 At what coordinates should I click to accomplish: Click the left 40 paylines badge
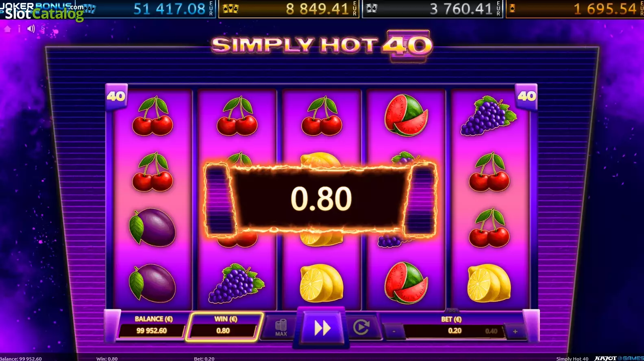tap(116, 96)
